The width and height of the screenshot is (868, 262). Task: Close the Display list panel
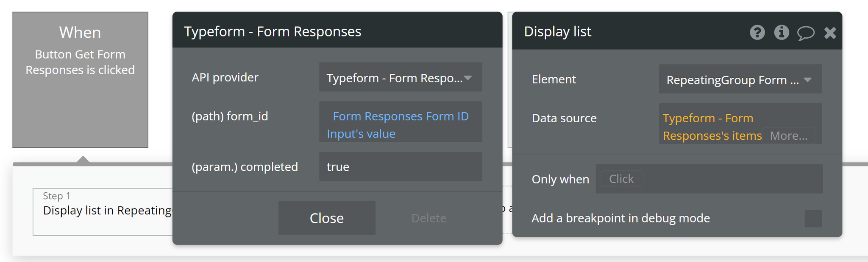click(x=830, y=33)
